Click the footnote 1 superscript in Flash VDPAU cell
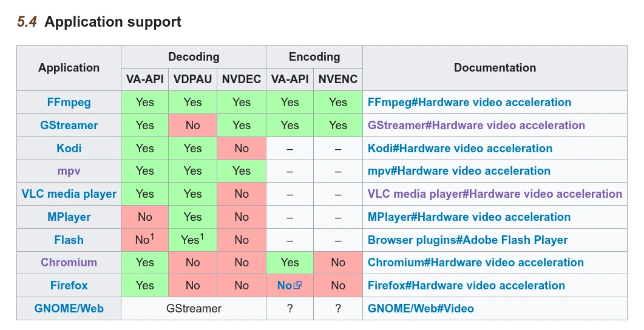This screenshot has height=330, width=644. point(202,237)
